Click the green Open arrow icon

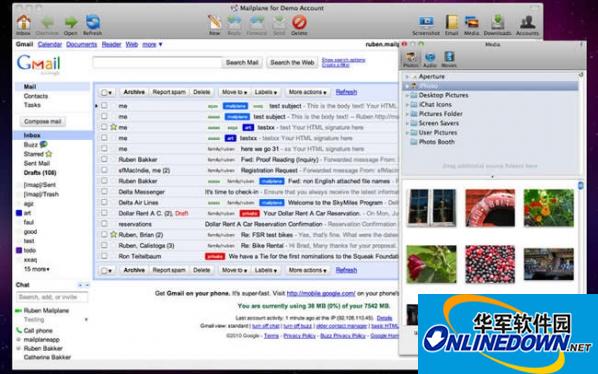[71, 22]
